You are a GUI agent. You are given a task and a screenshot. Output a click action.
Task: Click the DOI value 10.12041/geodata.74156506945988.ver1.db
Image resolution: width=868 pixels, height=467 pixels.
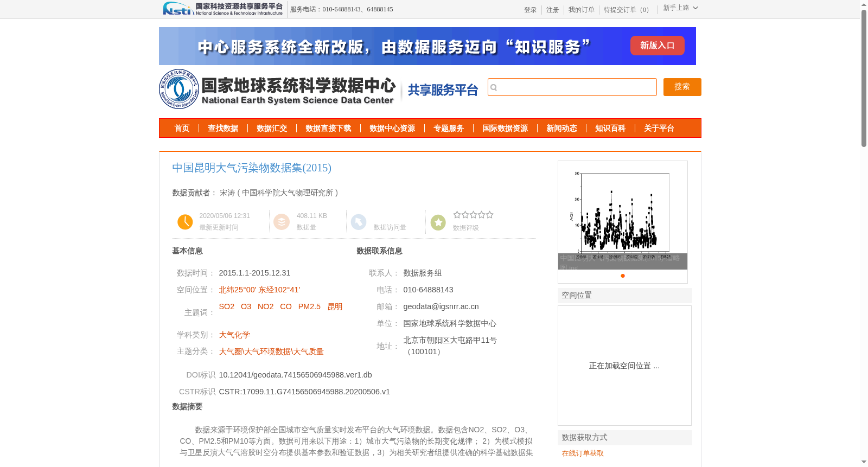(295, 375)
